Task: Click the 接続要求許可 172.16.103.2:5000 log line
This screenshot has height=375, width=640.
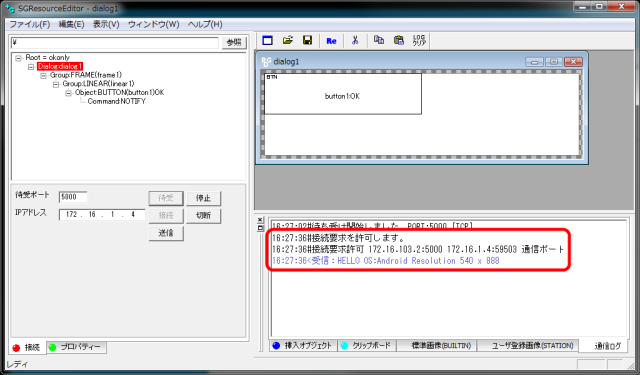Action: [x=418, y=249]
